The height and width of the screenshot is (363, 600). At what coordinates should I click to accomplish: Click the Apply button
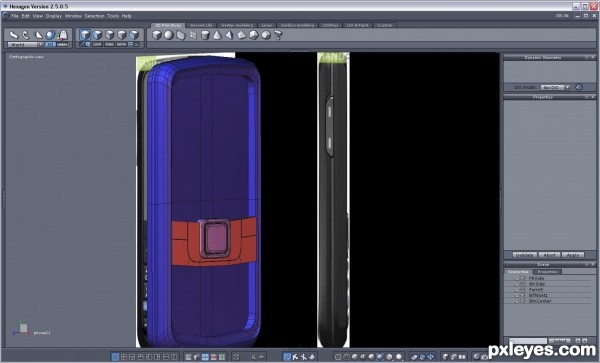(x=573, y=255)
